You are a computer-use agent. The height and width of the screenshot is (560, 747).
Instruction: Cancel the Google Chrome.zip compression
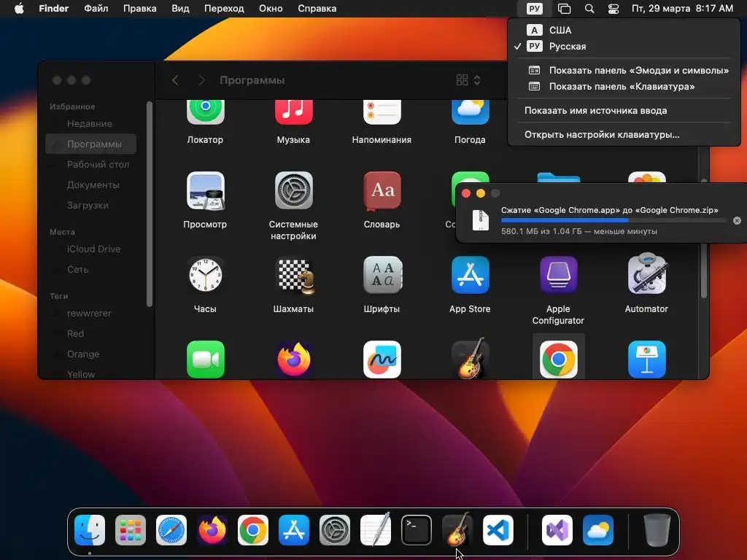[737, 220]
